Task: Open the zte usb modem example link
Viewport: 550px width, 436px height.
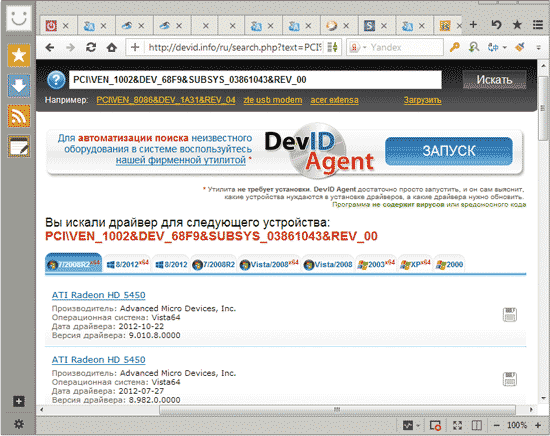Action: pyautogui.click(x=273, y=100)
